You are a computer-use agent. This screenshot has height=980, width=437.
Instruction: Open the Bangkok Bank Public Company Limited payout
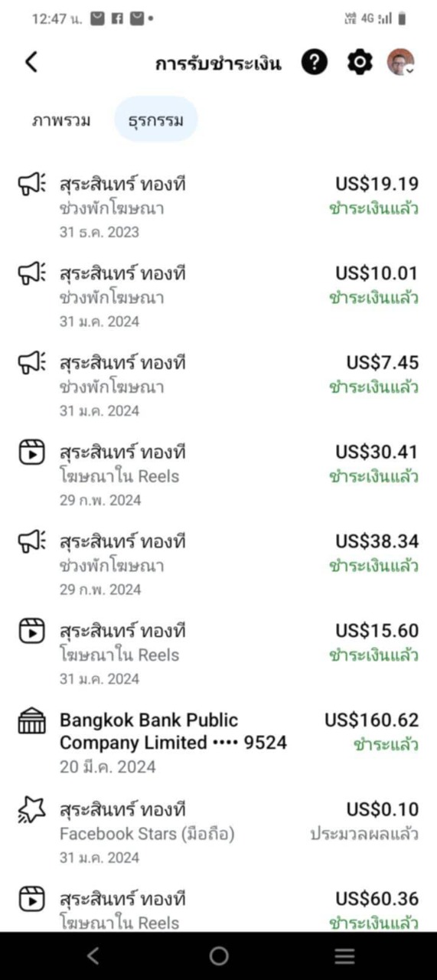218,743
